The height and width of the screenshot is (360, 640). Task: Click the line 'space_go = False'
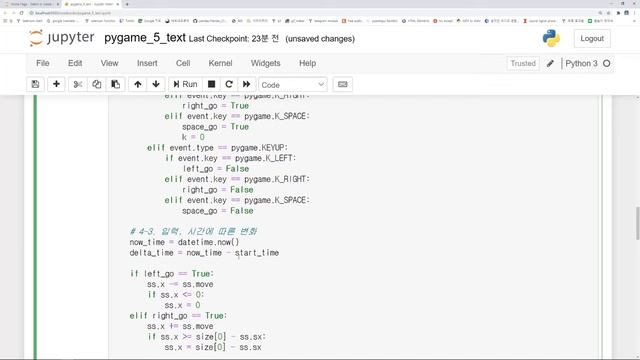point(218,211)
